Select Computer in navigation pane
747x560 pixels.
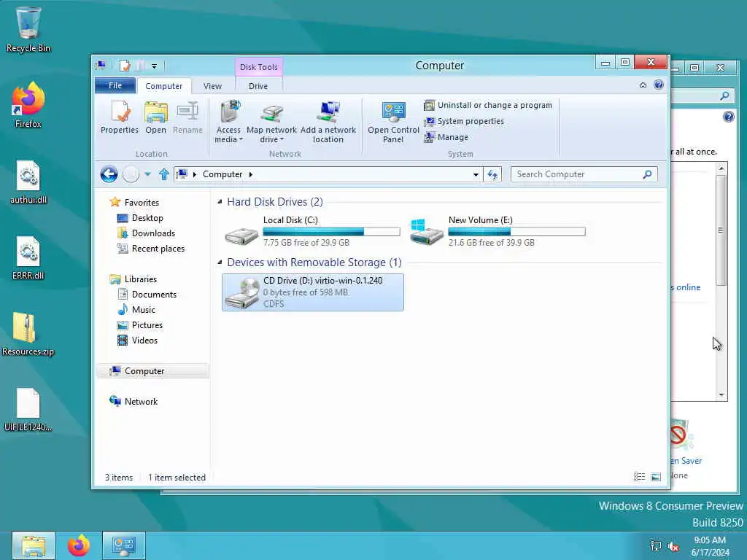[152, 371]
